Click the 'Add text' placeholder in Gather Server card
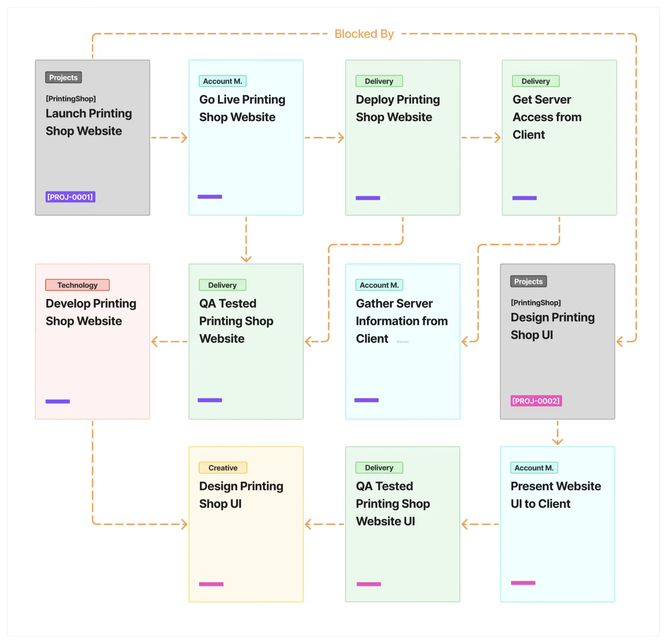 coord(402,342)
